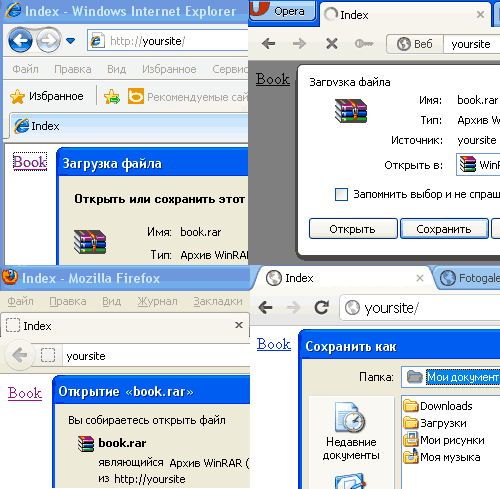This screenshot has width=500, height=489.
Task: Click Internet Explorer forward arrow button
Action: 49,41
